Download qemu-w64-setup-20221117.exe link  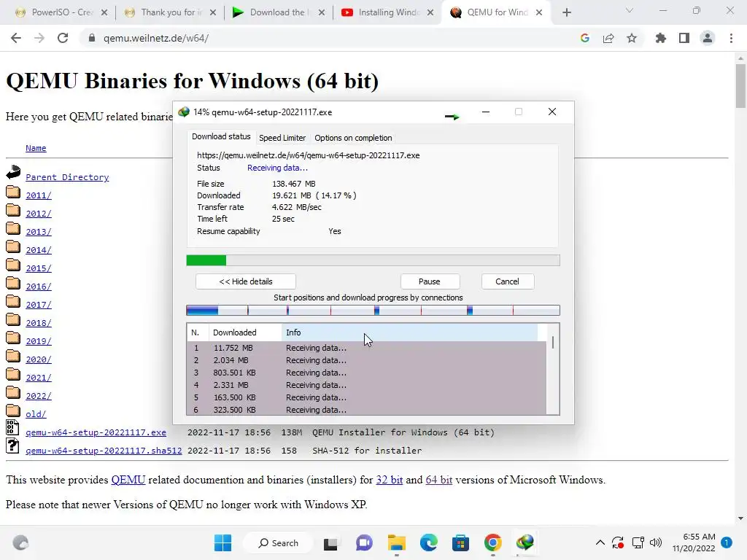click(x=96, y=432)
